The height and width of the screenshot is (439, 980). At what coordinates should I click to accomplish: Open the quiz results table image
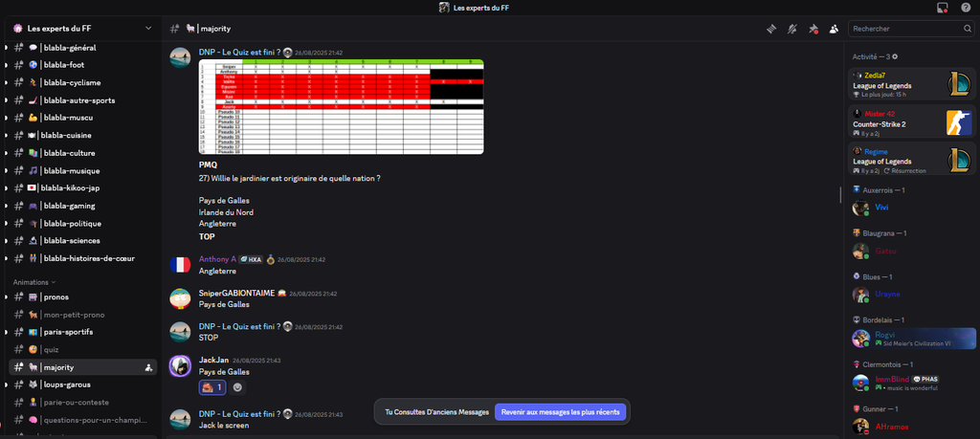(341, 106)
